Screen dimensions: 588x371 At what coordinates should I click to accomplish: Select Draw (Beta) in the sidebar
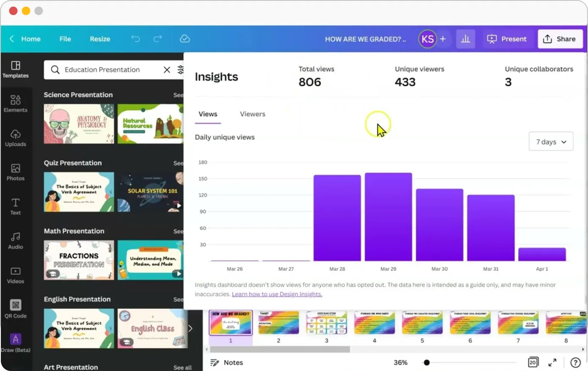tap(16, 342)
